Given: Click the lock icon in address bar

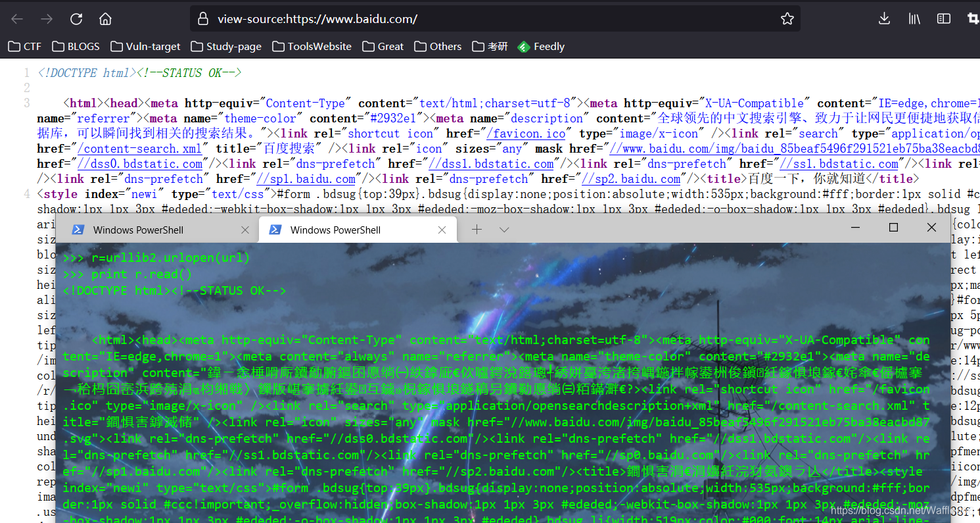Looking at the screenshot, I should pos(203,19).
